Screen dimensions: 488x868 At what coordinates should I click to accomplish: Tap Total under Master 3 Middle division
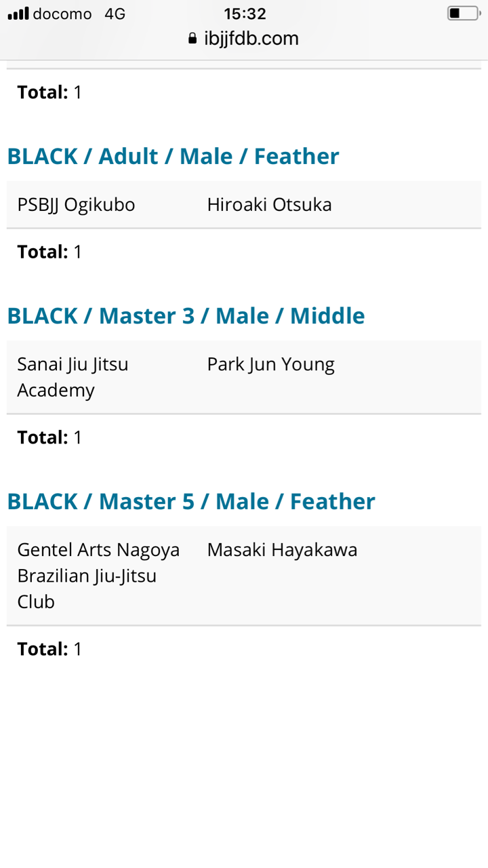pyautogui.click(x=49, y=438)
